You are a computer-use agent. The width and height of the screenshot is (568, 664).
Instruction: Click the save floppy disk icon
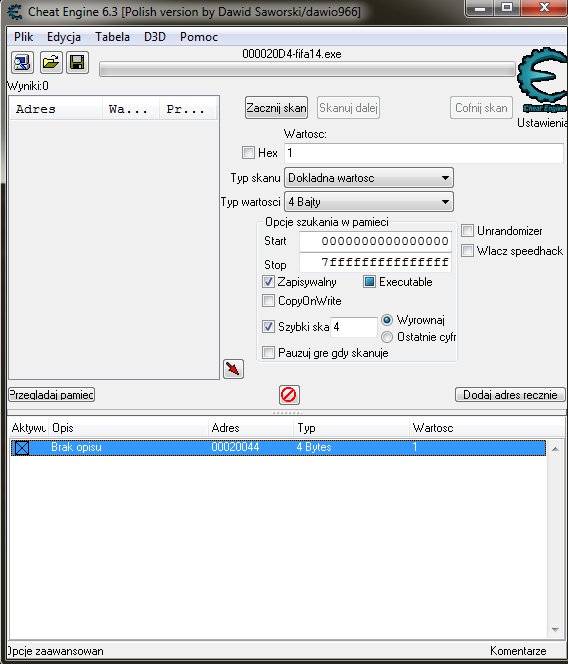[x=77, y=63]
